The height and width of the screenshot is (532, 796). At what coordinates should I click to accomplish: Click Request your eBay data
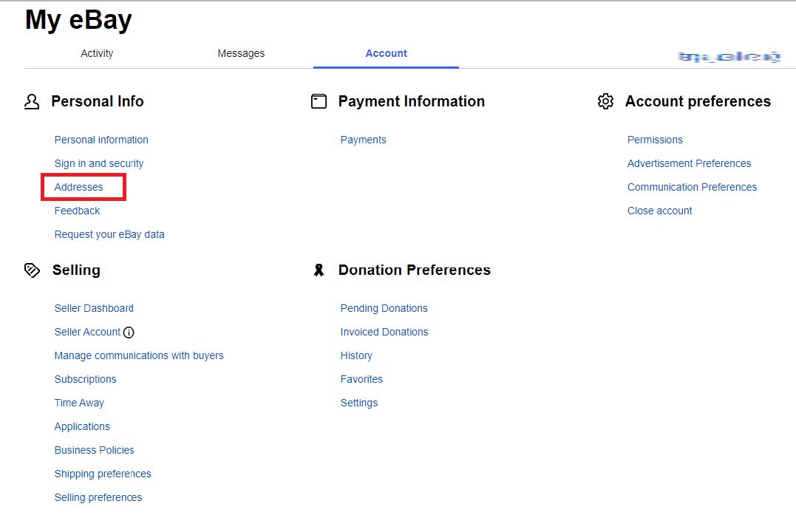[x=109, y=234]
